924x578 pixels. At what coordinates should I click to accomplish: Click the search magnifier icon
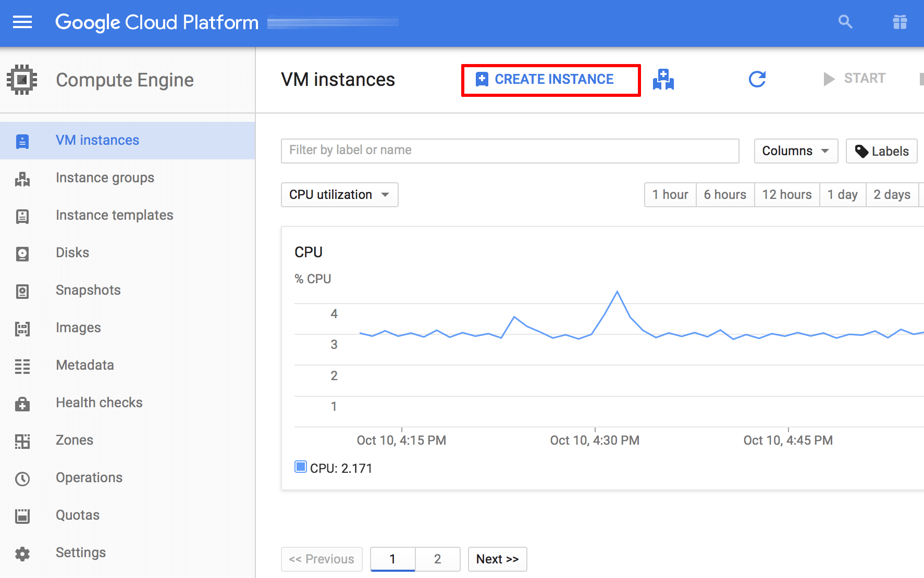[x=845, y=22]
